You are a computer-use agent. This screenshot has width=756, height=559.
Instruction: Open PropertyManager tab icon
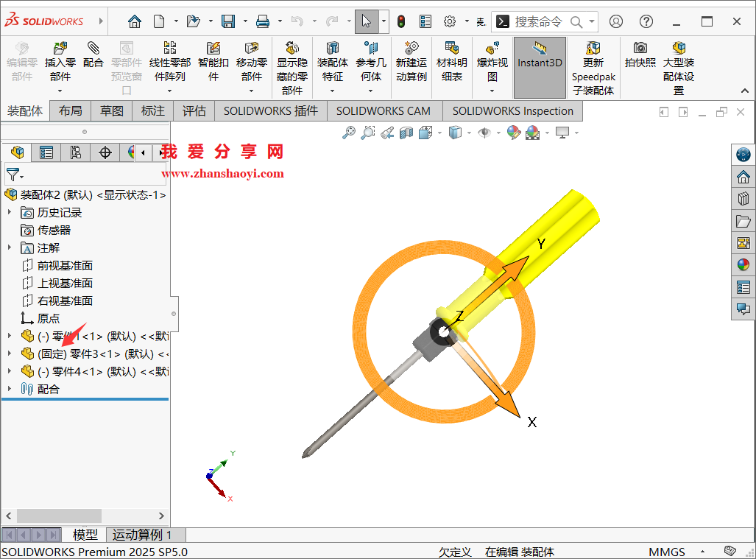point(46,152)
